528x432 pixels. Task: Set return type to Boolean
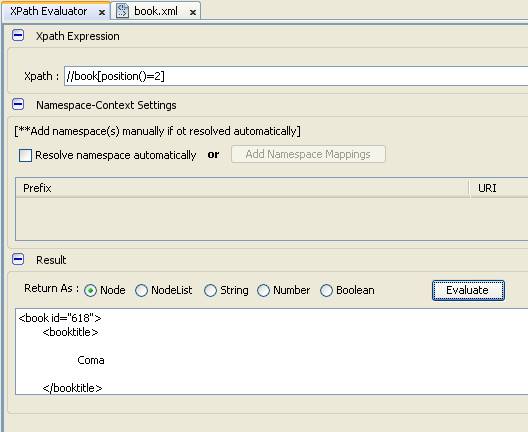coord(326,290)
